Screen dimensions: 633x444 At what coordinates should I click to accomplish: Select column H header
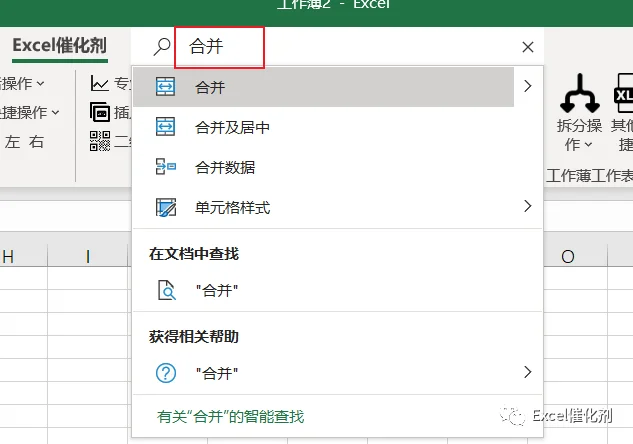[23, 256]
